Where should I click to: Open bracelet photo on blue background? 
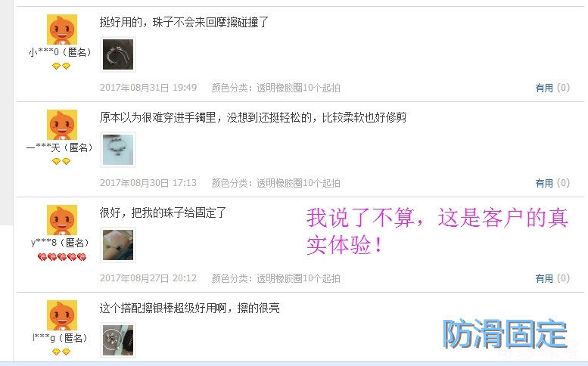[118, 150]
